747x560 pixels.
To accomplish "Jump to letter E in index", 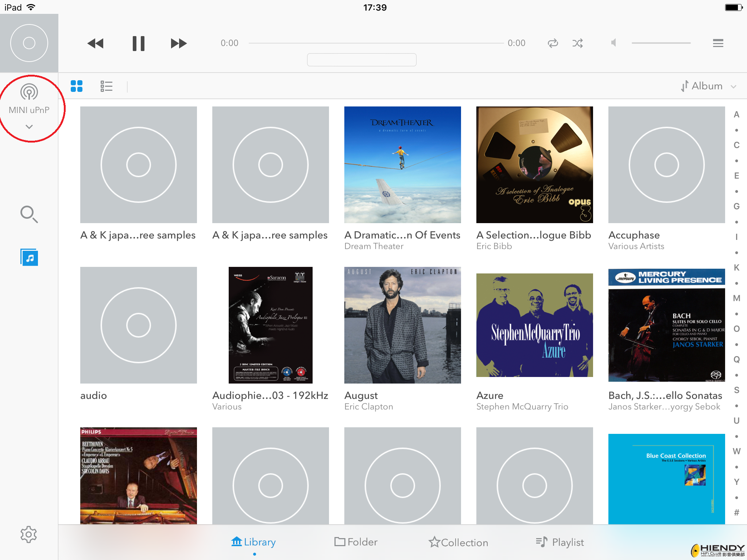I will click(x=736, y=176).
